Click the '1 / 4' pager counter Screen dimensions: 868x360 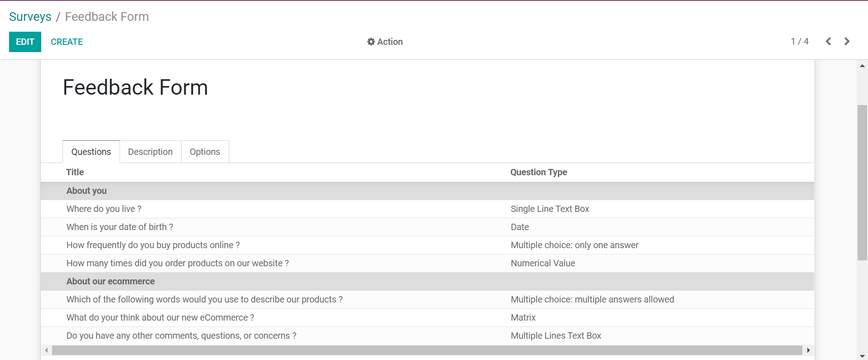pos(800,42)
